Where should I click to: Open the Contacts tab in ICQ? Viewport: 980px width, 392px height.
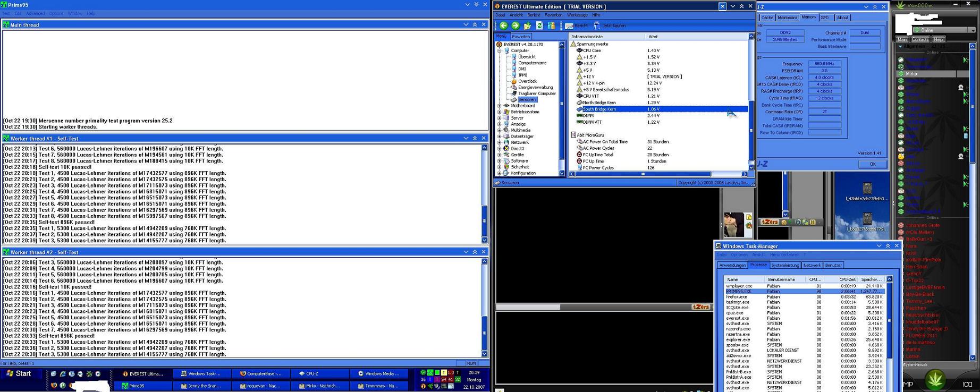920,39
